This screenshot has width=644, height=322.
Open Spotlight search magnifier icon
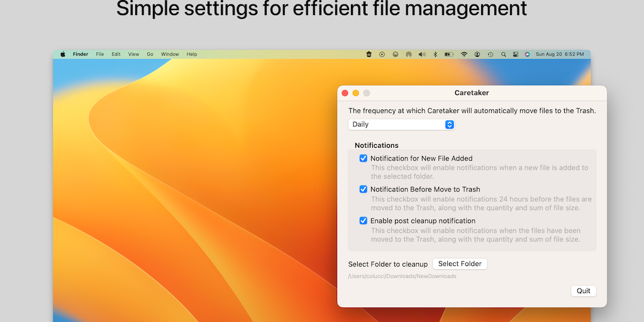click(x=503, y=55)
